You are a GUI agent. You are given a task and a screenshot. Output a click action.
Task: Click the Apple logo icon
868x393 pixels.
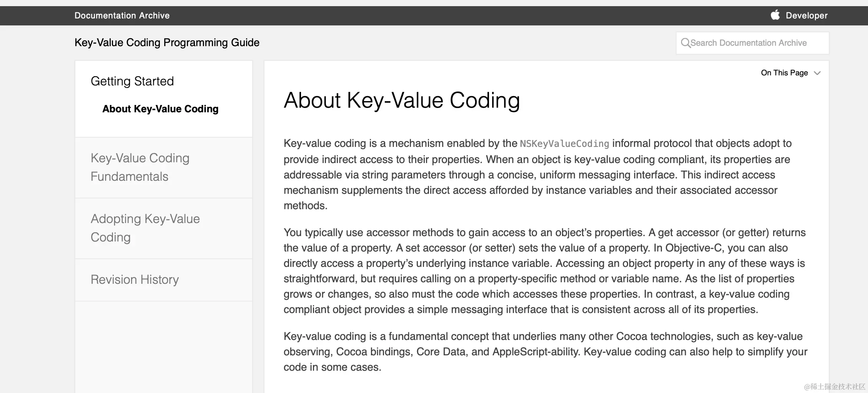(x=775, y=15)
